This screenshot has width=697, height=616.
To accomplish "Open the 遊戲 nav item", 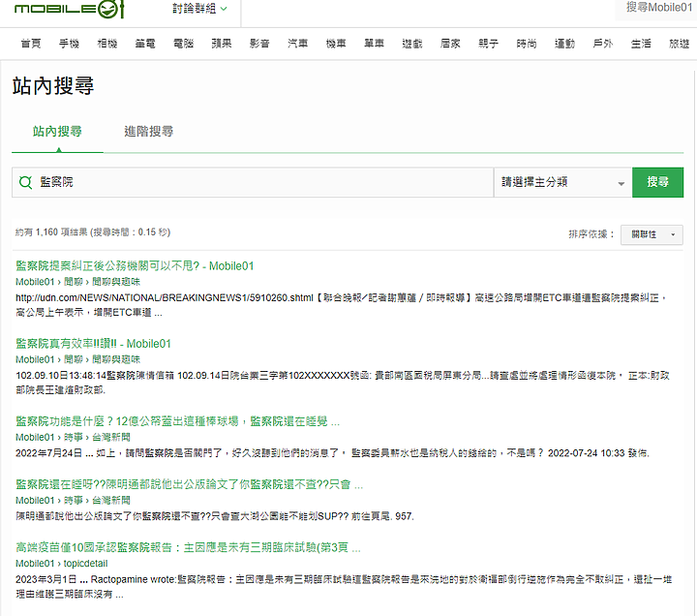I will click(x=412, y=44).
